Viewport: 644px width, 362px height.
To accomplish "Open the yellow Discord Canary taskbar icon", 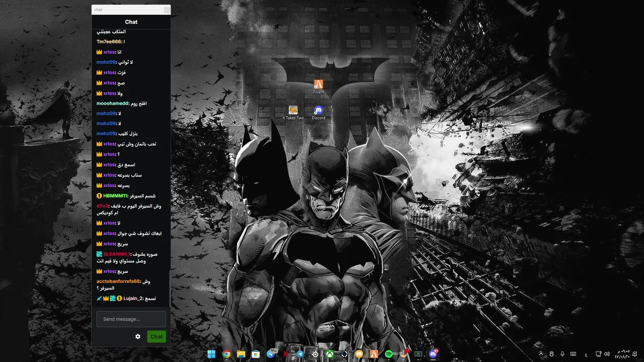I will click(359, 354).
